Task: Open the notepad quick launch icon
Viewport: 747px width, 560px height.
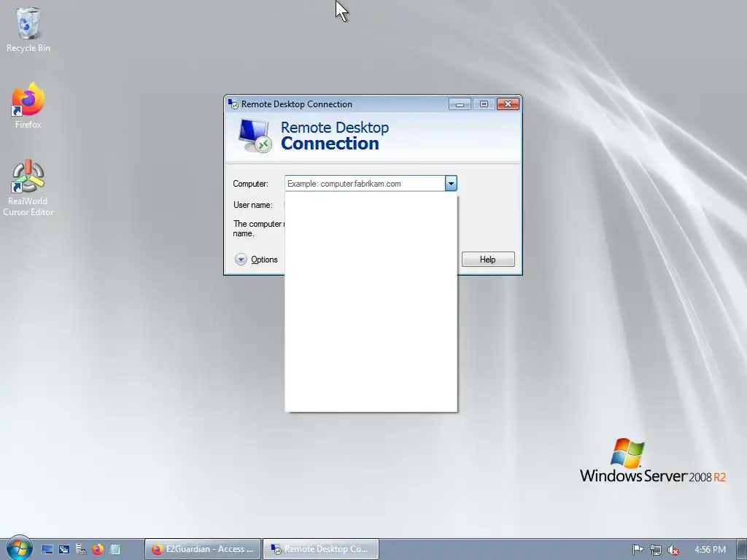Action: click(x=115, y=549)
